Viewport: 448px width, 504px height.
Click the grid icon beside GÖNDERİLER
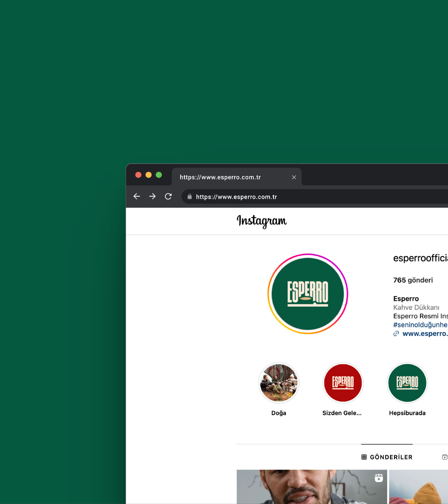pos(364,457)
